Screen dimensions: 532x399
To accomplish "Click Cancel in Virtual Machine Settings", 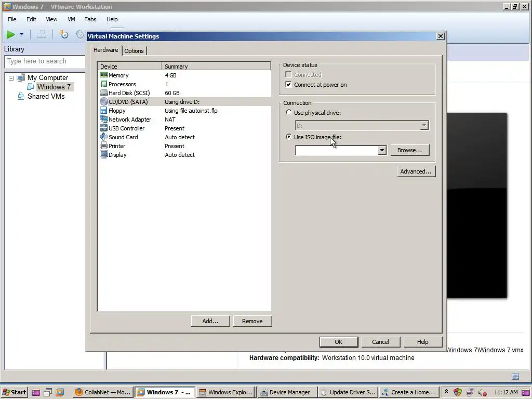I will pos(380,342).
